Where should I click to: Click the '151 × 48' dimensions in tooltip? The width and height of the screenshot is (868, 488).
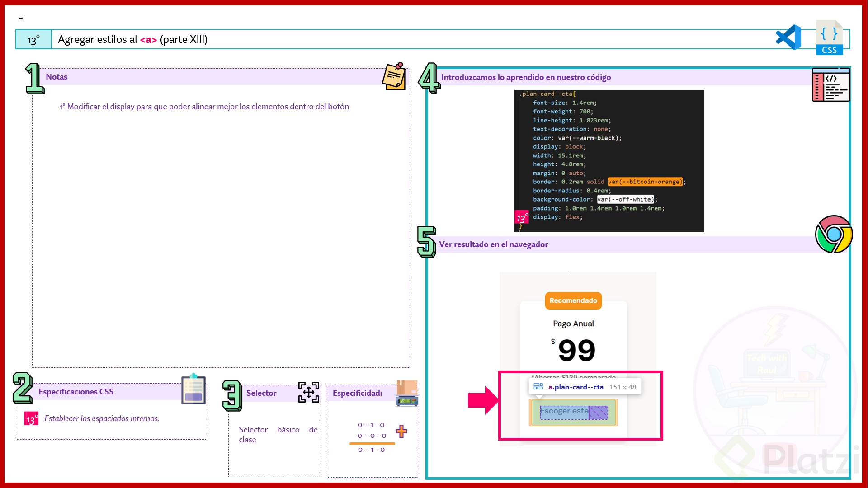(623, 387)
